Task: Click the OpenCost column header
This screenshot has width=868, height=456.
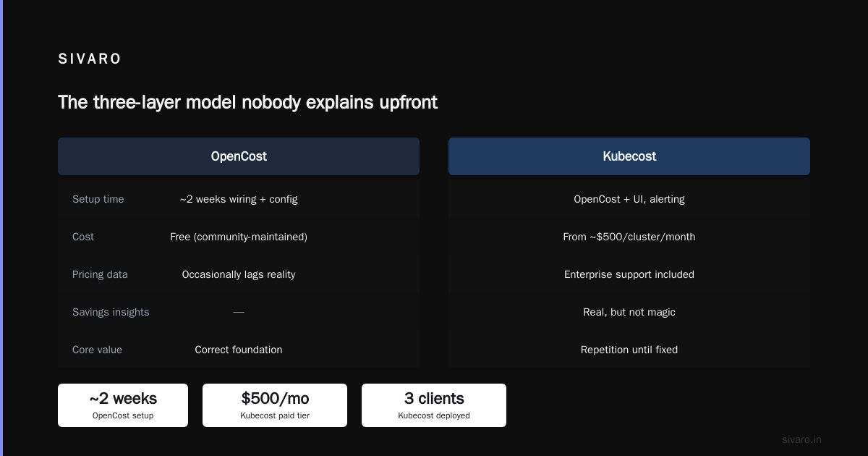Action: point(239,156)
